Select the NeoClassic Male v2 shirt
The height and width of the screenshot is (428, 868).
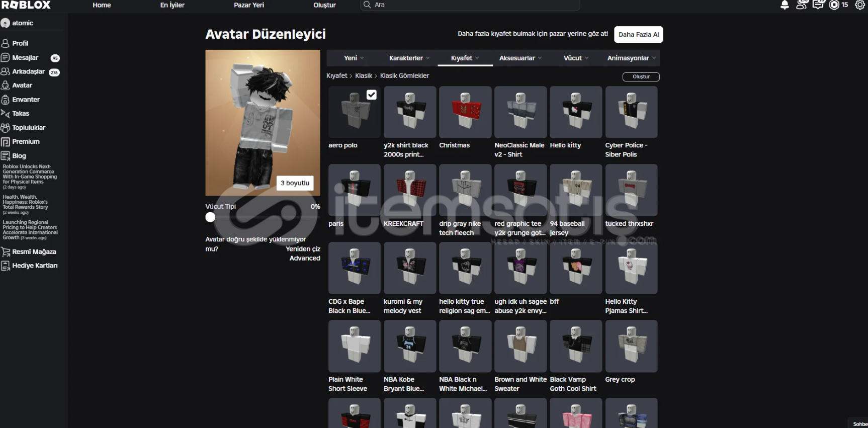[520, 112]
